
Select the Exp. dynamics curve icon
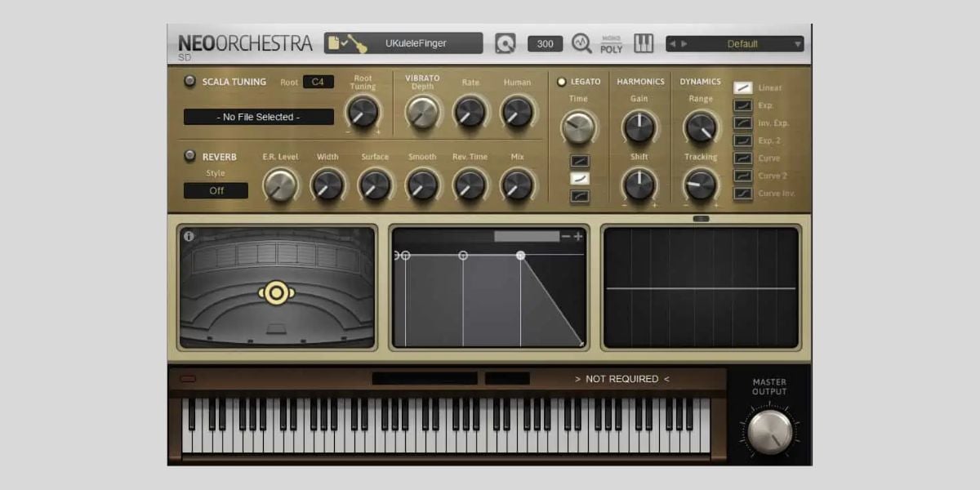click(x=743, y=105)
